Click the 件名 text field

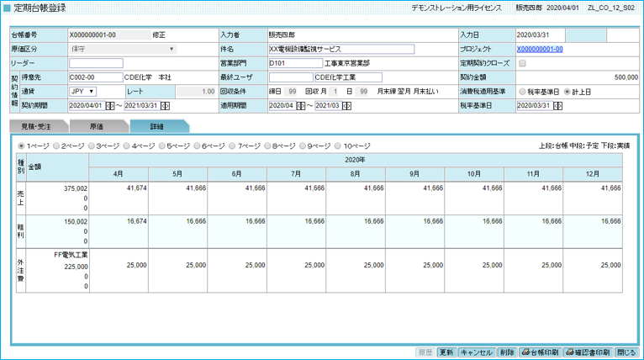tap(340, 49)
